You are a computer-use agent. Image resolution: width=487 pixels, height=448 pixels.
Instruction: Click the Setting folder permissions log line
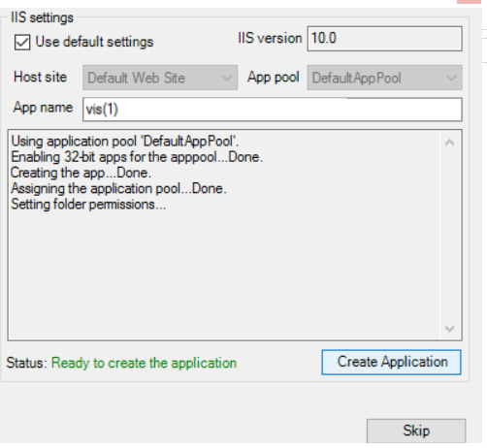point(88,205)
